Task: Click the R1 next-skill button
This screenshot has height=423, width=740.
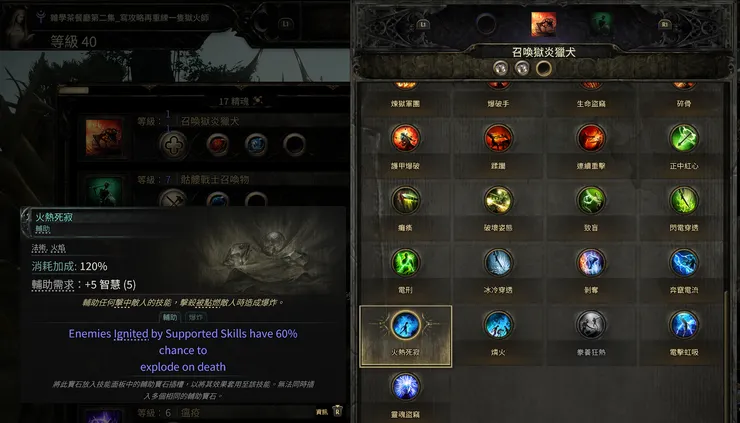Action: click(x=665, y=24)
